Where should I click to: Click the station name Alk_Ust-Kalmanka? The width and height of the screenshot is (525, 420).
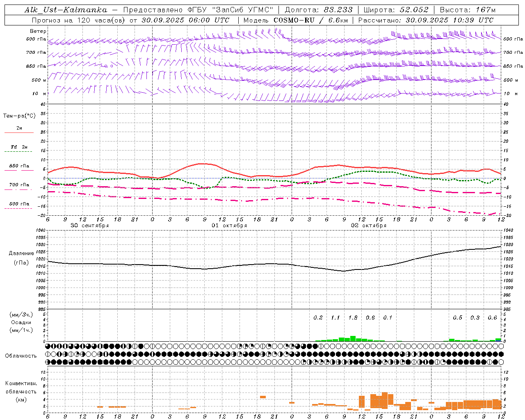(x=66, y=10)
